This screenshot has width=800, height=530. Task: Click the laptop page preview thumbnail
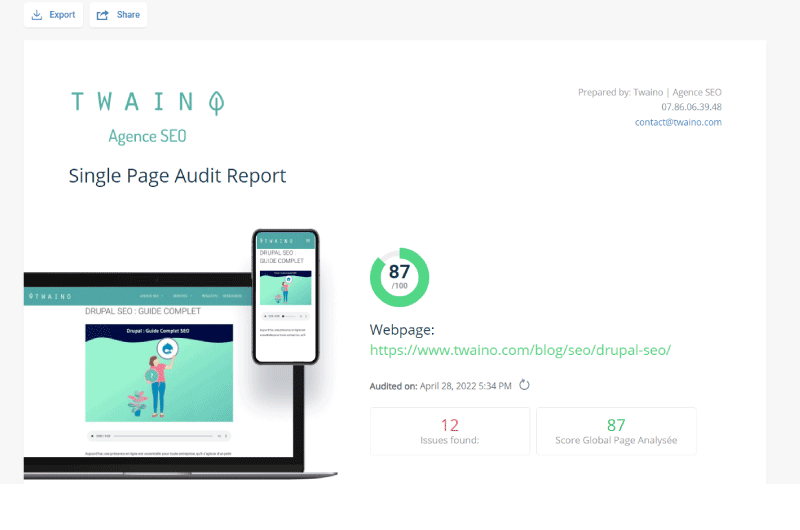(x=158, y=376)
